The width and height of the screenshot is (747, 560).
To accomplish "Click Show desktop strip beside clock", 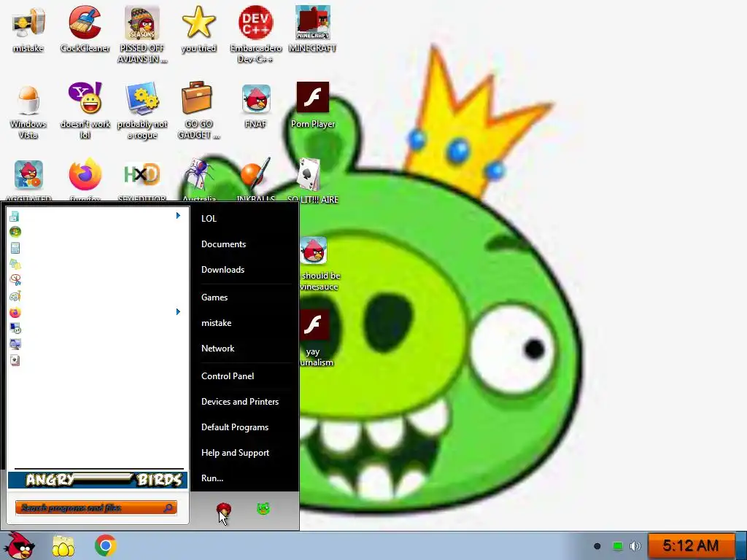I will 741,545.
